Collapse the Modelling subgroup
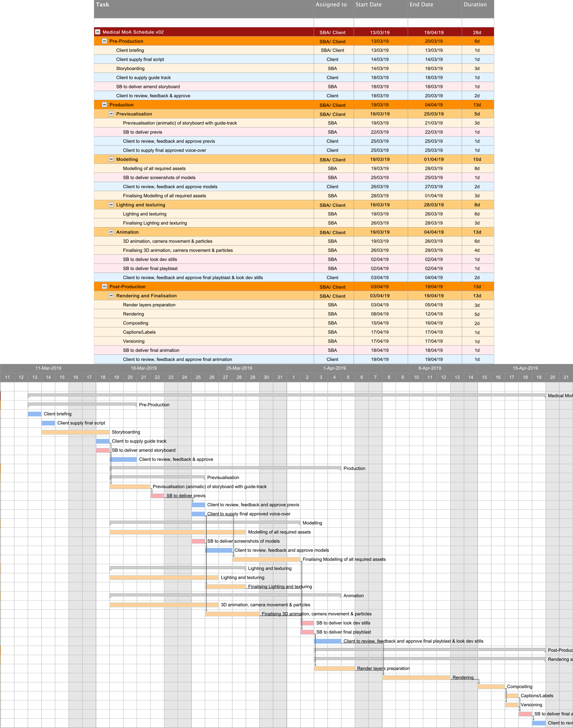The height and width of the screenshot is (728, 573). pyautogui.click(x=111, y=159)
